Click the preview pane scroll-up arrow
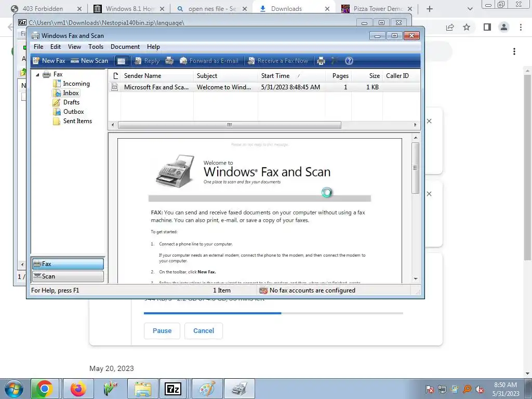The image size is (532, 399). (415, 138)
